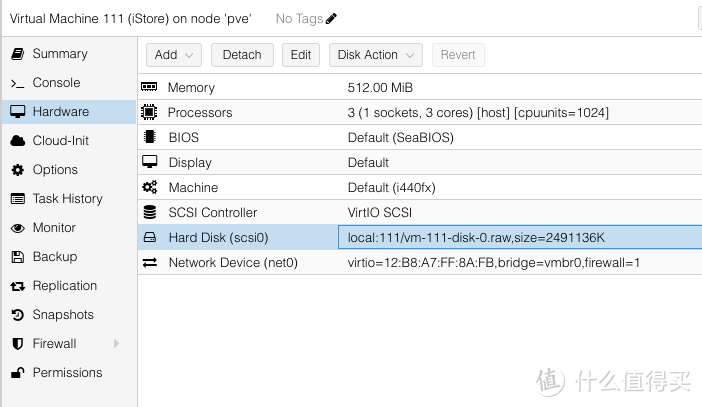This screenshot has height=407, width=702.
Task: Click the Network Device arrows icon
Action: [x=150, y=263]
